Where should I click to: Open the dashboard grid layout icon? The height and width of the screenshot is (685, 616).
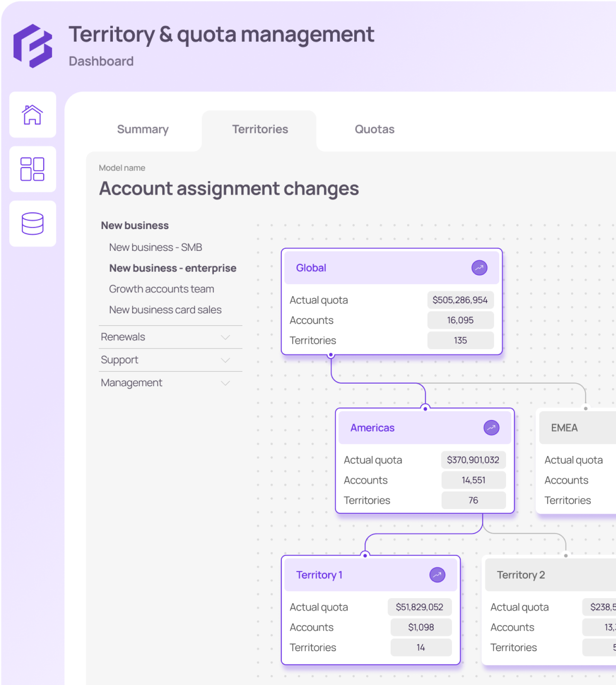coord(33,169)
